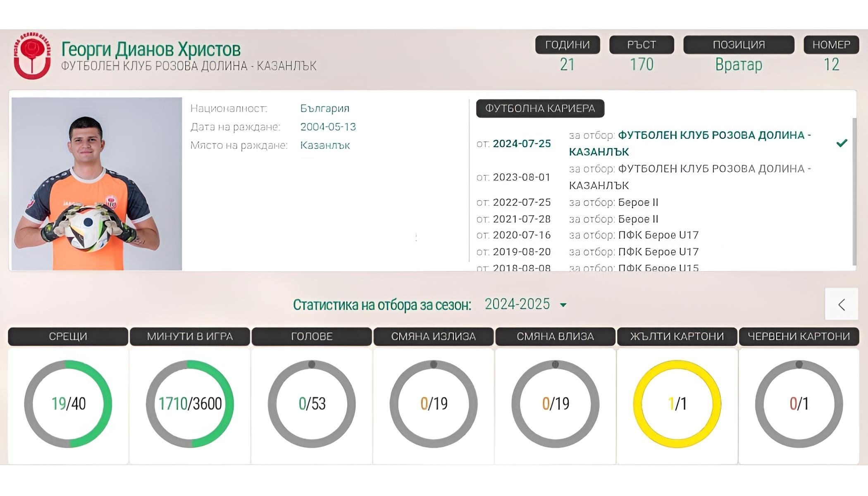Screen dimensions: 868x496
Task: Click the ПОЗИЦИЯ label
Action: pos(739,45)
